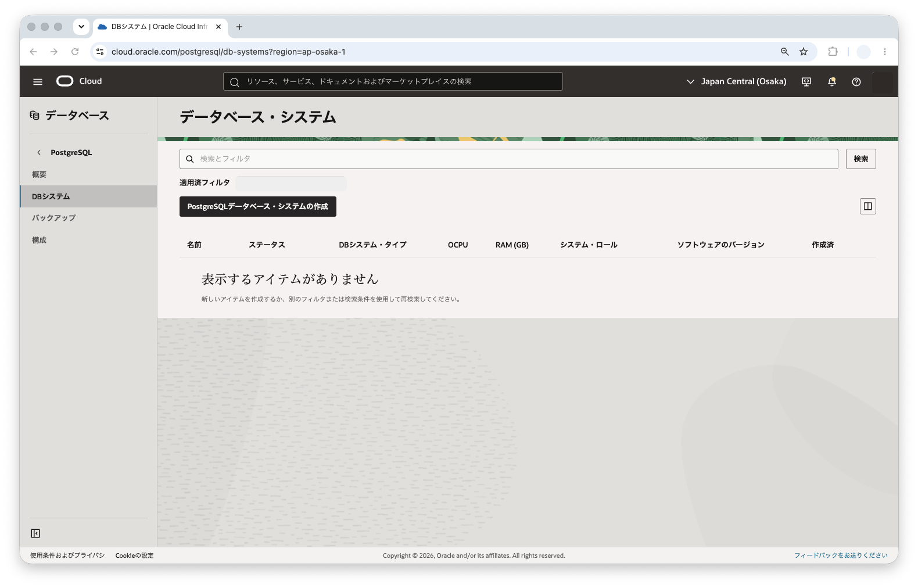Image resolution: width=918 pixels, height=588 pixels.
Task: Open the browser extensions puzzle icon
Action: [833, 52]
